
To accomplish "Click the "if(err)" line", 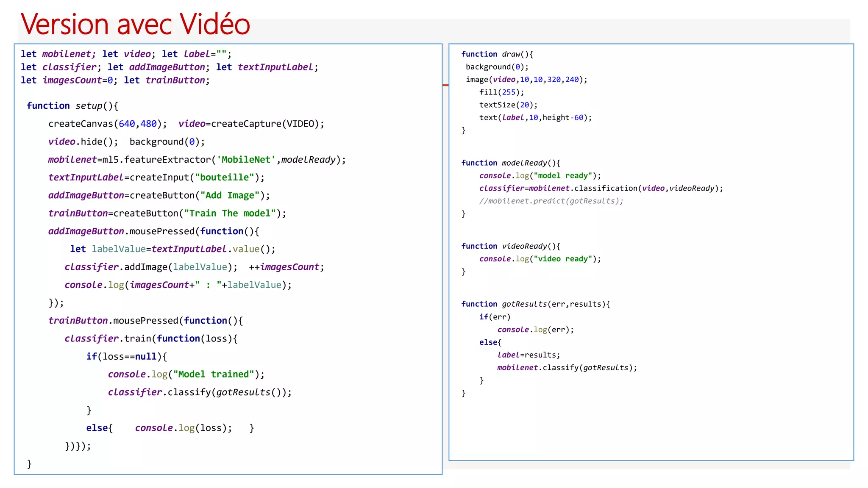I will 495,317.
